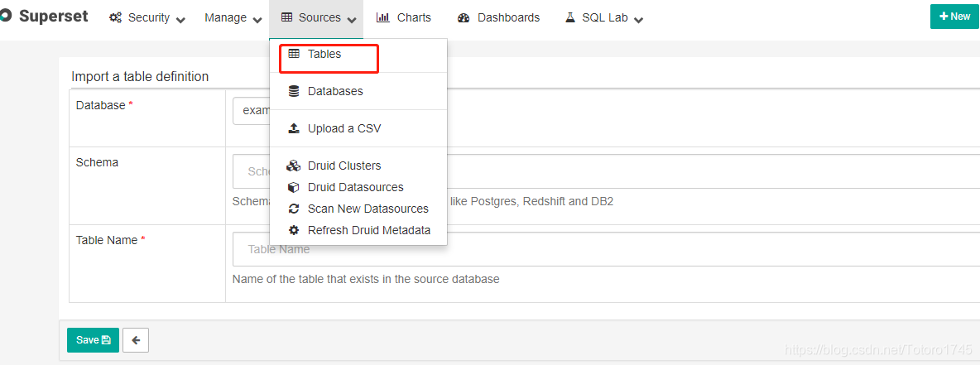Click the Dashboards gauge icon

[464, 17]
